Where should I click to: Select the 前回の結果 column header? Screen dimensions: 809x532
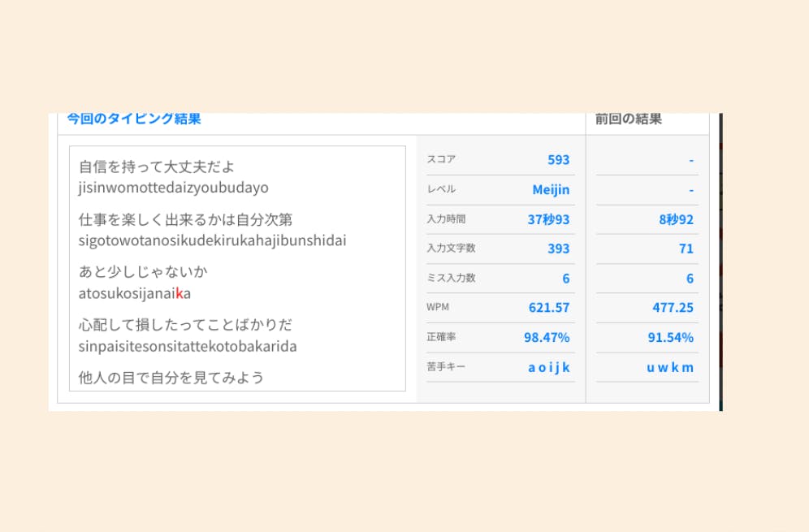coord(628,119)
